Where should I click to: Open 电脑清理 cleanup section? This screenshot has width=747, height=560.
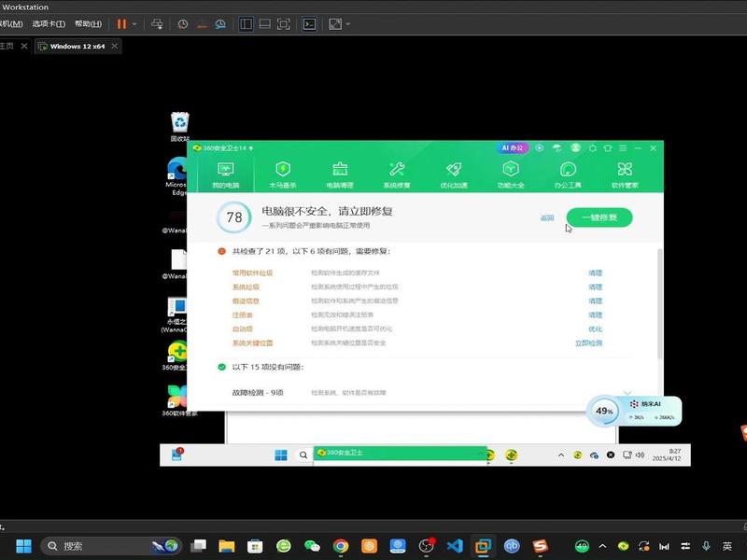[340, 175]
